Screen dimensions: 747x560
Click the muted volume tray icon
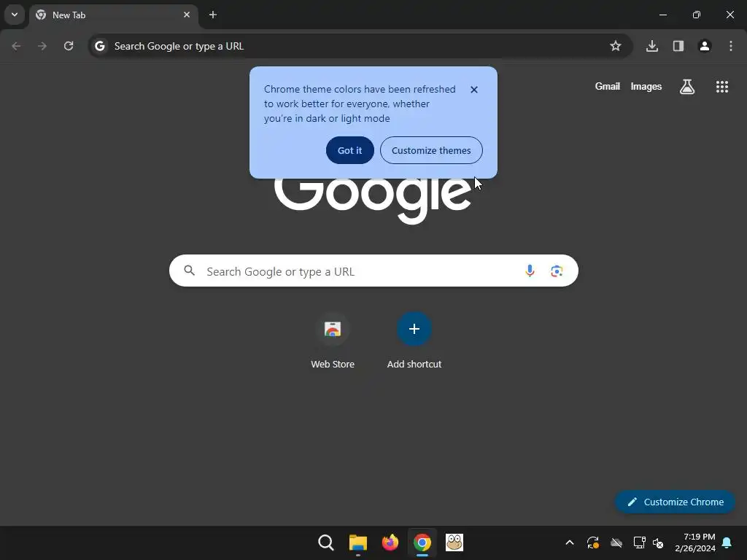coord(658,542)
